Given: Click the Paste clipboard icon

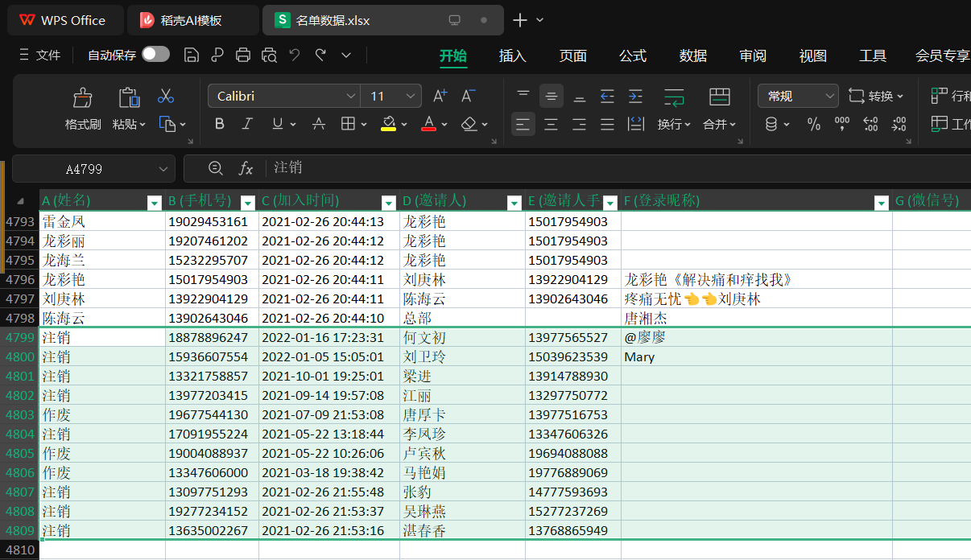Looking at the screenshot, I should click(129, 97).
